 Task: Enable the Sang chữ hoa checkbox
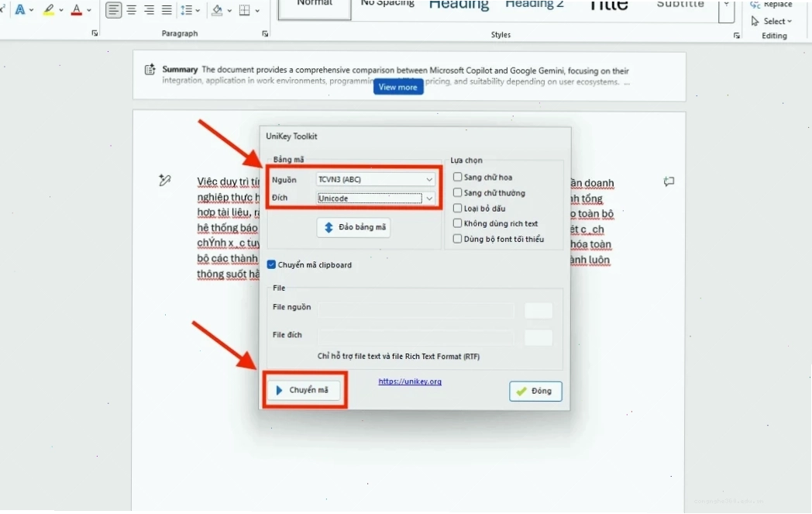tap(457, 177)
